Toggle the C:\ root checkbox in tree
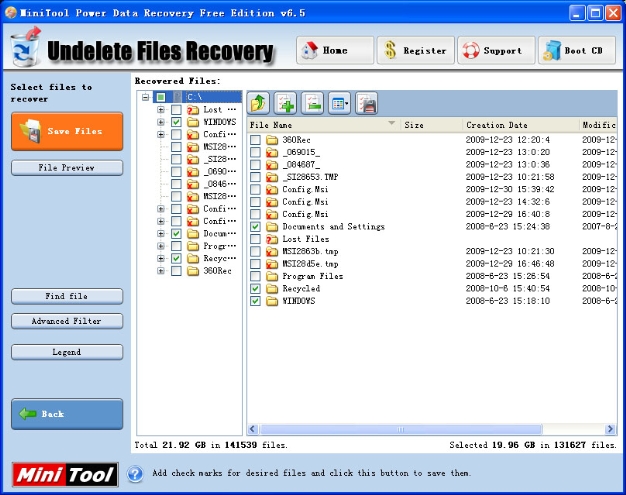The height and width of the screenshot is (495, 626). (161, 97)
